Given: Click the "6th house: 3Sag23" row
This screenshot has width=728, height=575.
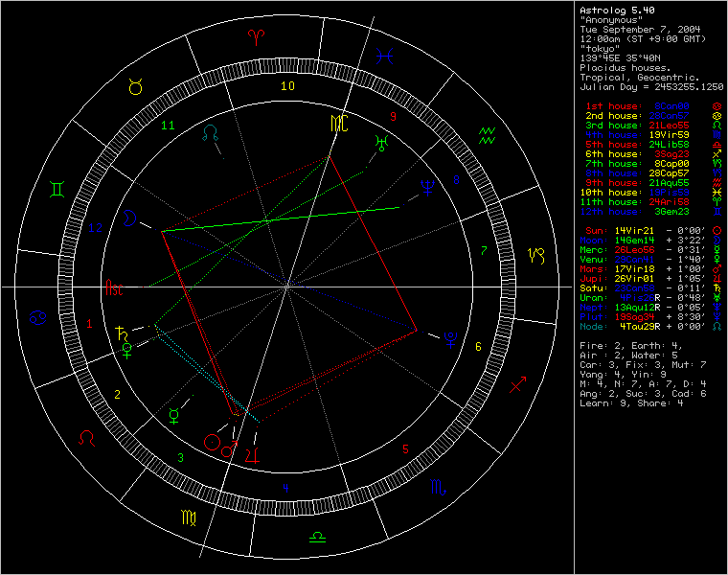Looking at the screenshot, I should click(652, 154).
